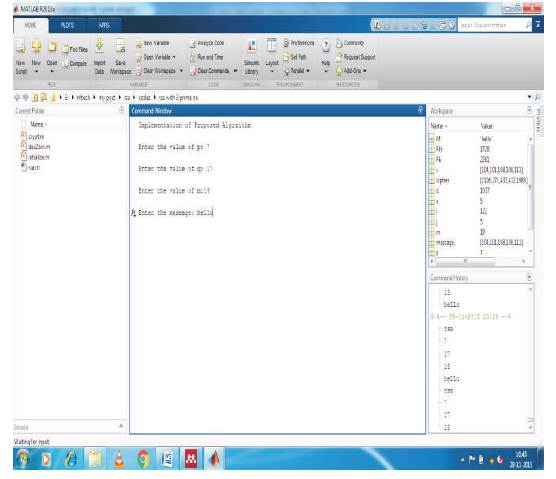Click the Value column header in Workspace

point(486,126)
